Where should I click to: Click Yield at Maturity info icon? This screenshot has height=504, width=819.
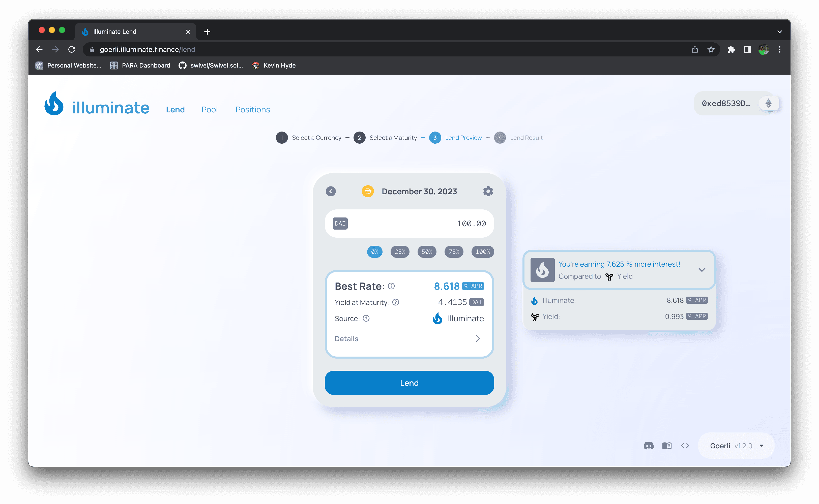tap(395, 302)
